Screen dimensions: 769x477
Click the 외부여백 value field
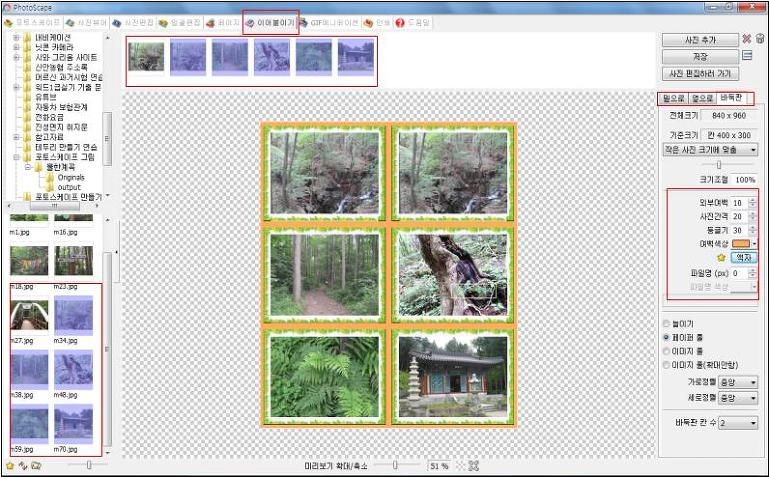(x=739, y=202)
